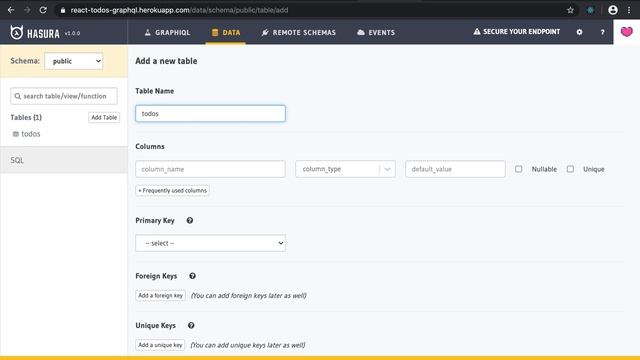
Task: Click the Unique Keys help icon
Action: pyautogui.click(x=191, y=325)
